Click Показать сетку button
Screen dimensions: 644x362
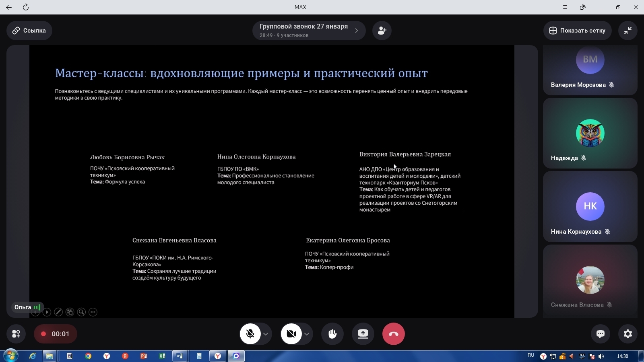[577, 31]
